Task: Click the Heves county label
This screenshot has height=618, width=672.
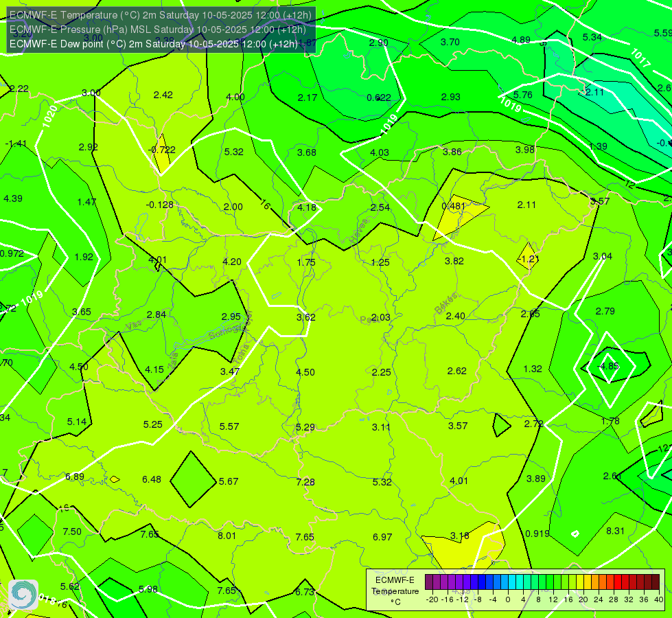Action: click(x=360, y=230)
